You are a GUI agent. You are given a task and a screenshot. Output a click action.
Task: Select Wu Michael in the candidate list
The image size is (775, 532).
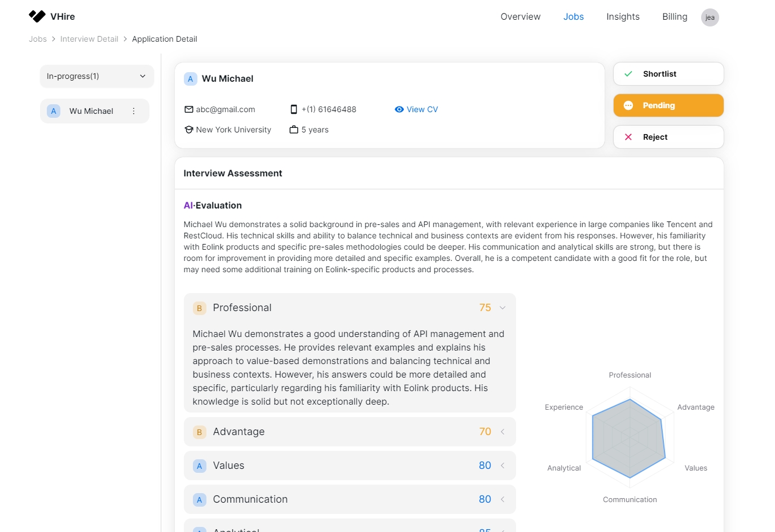click(x=91, y=111)
